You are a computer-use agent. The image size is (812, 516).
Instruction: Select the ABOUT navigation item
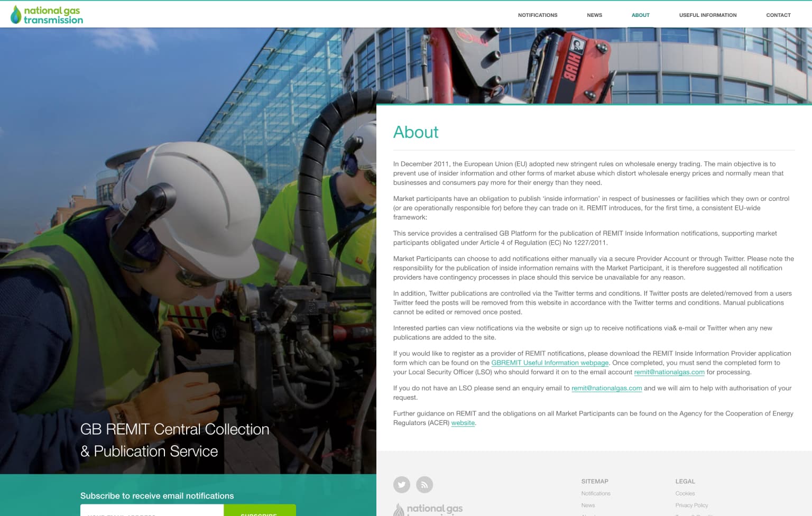640,15
